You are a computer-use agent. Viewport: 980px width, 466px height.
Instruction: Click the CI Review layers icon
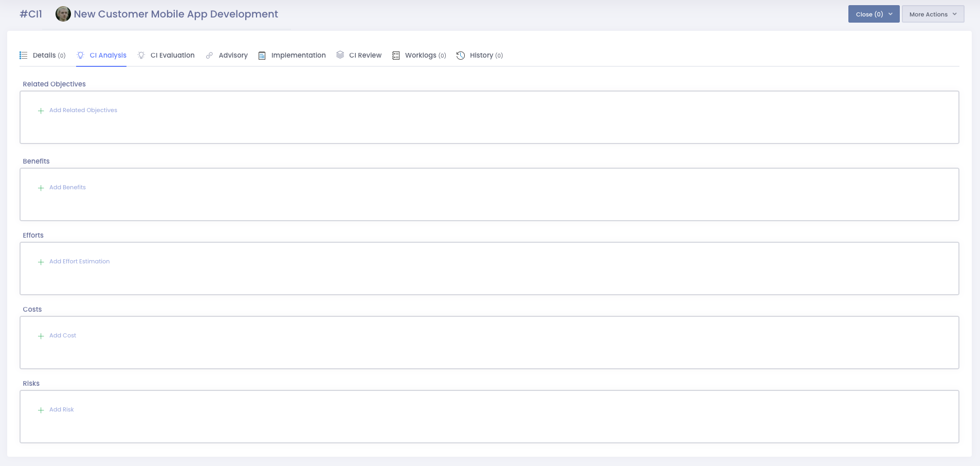(x=340, y=55)
